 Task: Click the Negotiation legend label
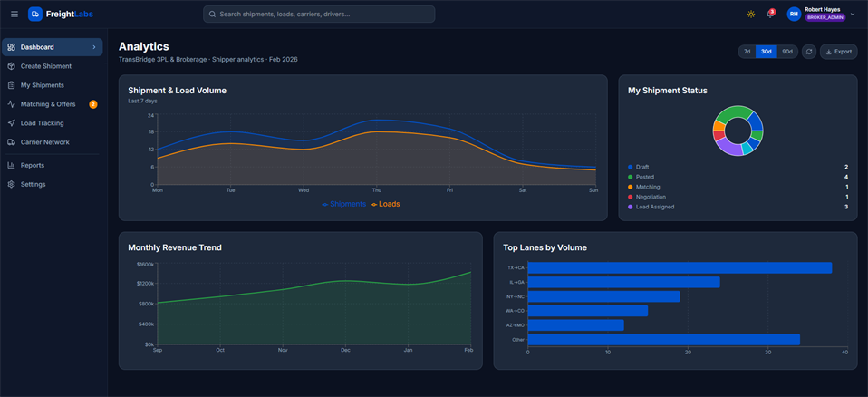tap(651, 197)
